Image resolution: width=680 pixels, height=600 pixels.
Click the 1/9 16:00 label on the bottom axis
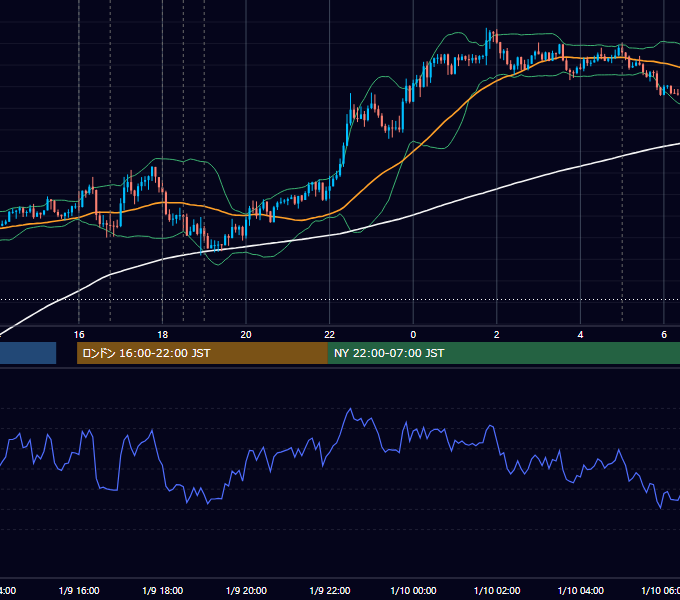[x=79, y=590]
